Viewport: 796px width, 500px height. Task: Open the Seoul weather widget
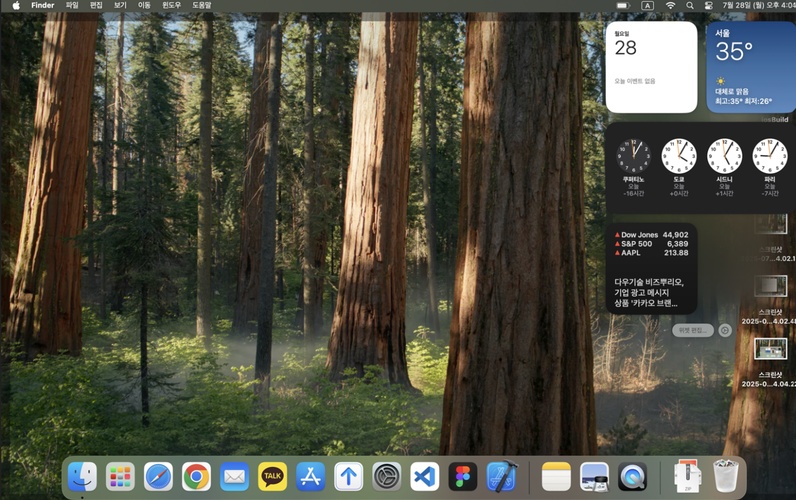coord(751,67)
